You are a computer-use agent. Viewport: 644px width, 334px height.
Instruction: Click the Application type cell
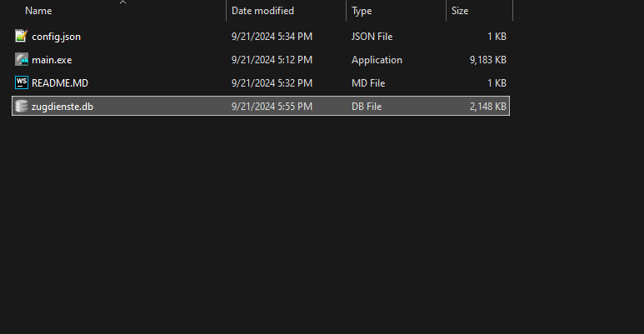tap(377, 60)
